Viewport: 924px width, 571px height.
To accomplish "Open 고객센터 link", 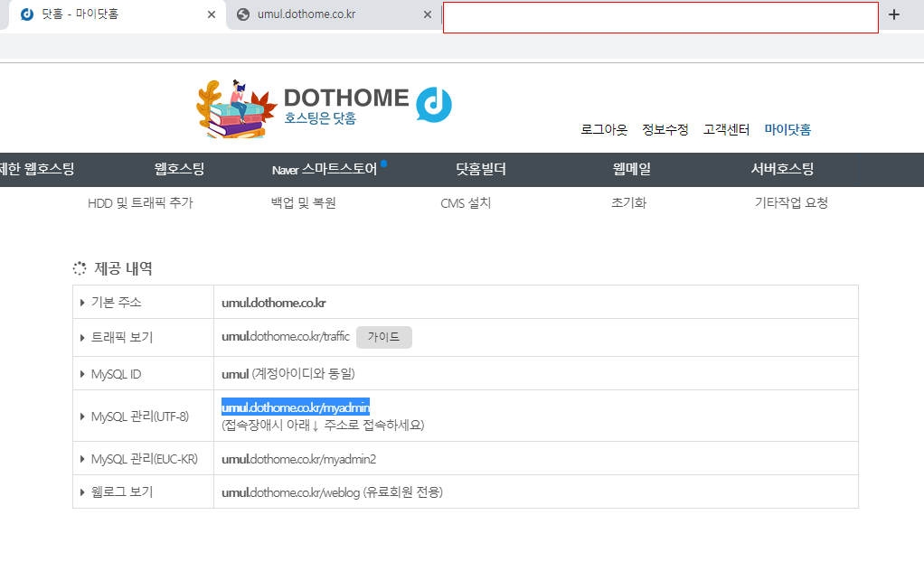I will point(726,129).
